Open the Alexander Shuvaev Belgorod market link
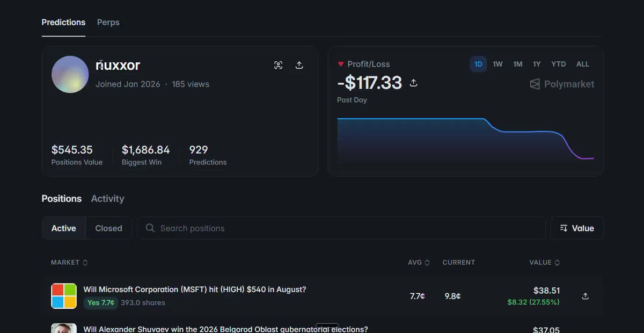 pos(225,329)
